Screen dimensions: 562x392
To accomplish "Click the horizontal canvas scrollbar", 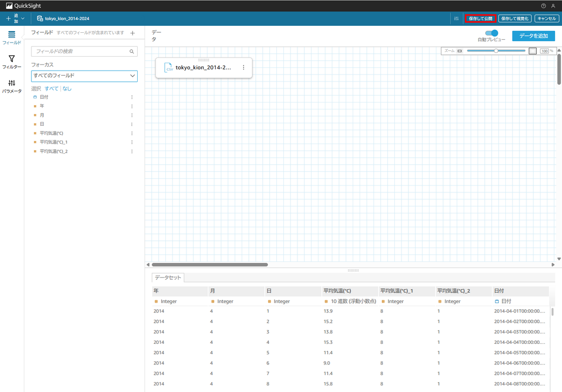I will coord(210,264).
